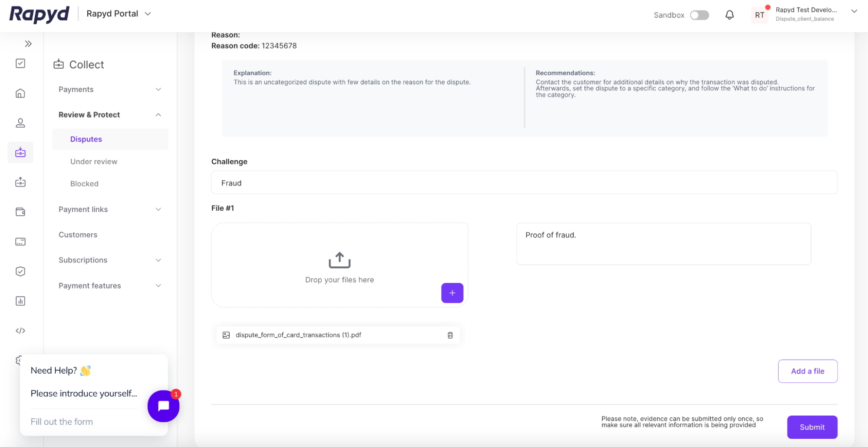868x447 pixels.
Task: Open the account profile dropdown arrow
Action: (x=854, y=11)
